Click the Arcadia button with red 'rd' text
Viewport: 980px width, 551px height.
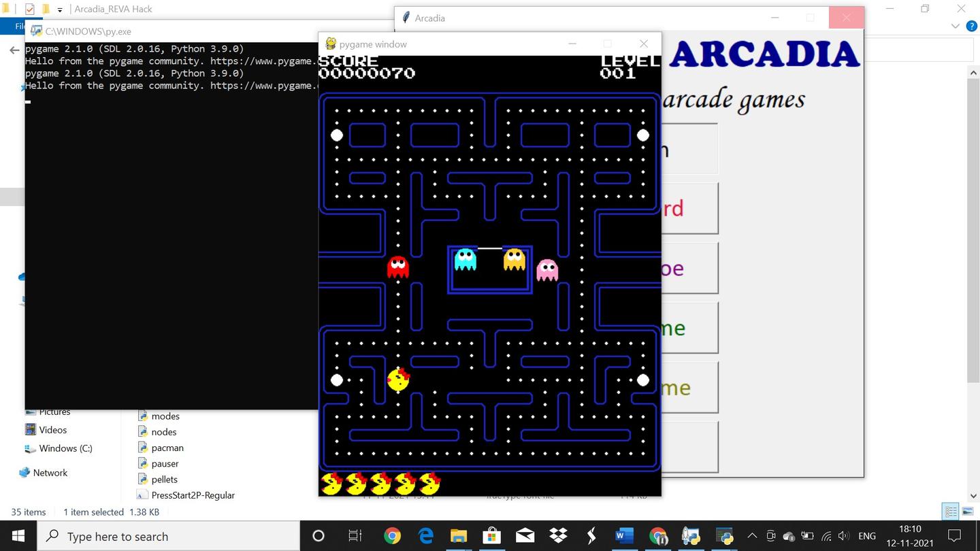689,208
